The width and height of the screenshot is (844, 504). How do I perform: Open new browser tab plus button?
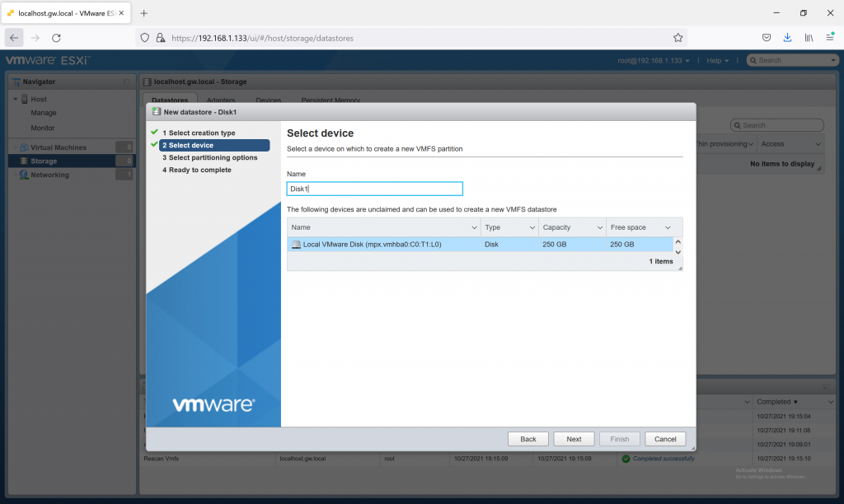[x=143, y=13]
